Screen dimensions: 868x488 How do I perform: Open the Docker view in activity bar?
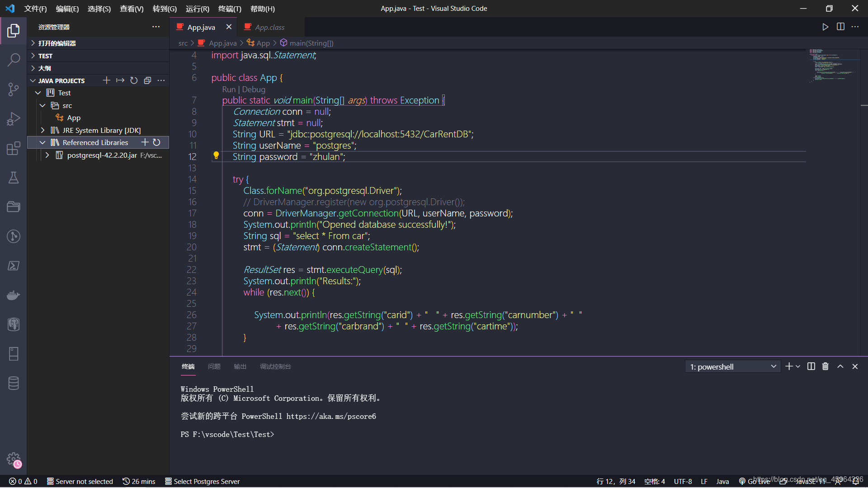click(14, 295)
